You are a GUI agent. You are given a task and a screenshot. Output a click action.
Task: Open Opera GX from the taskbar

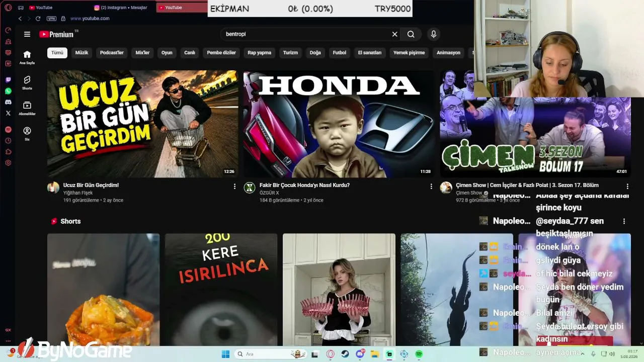coord(331,354)
